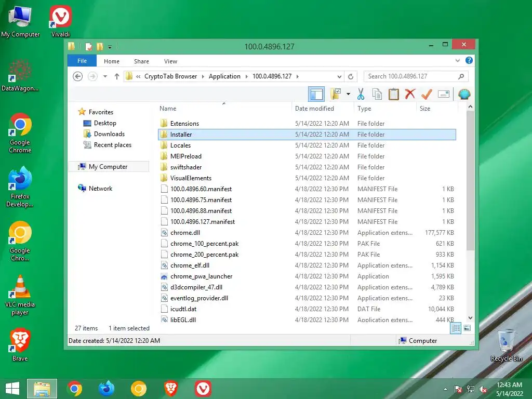This screenshot has height=399, width=532.
Task: Select the VisualElements folder
Action: (191, 178)
